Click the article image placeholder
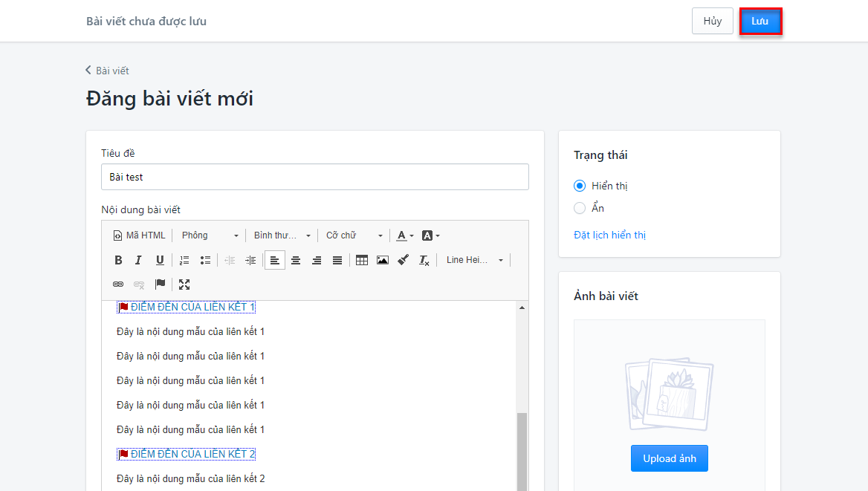The width and height of the screenshot is (868, 491). coord(670,394)
